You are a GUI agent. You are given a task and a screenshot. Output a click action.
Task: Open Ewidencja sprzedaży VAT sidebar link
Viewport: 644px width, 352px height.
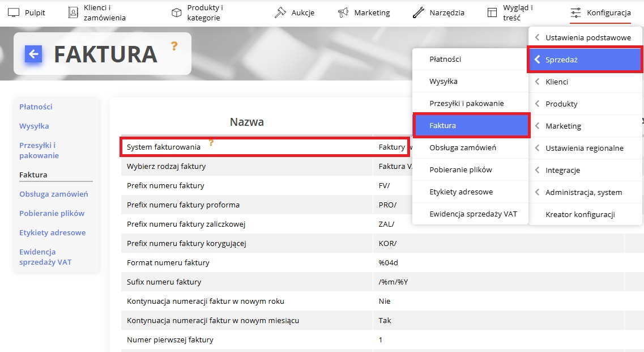[45, 257]
